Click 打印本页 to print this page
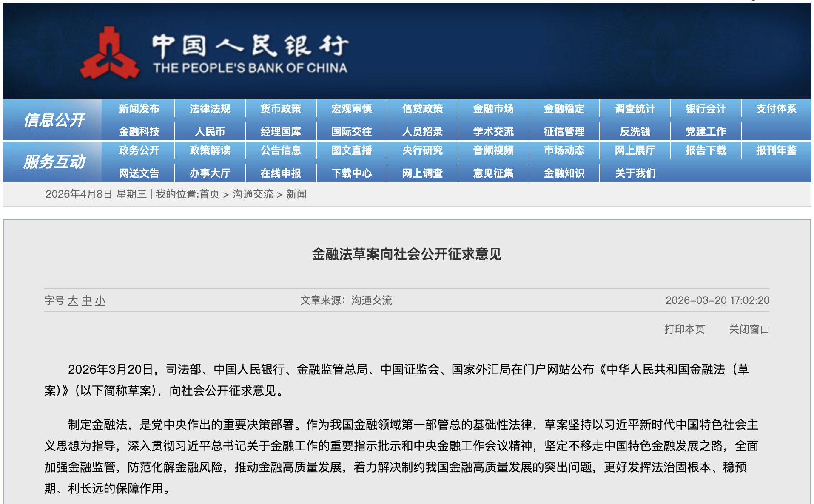The image size is (814, 504). (685, 329)
